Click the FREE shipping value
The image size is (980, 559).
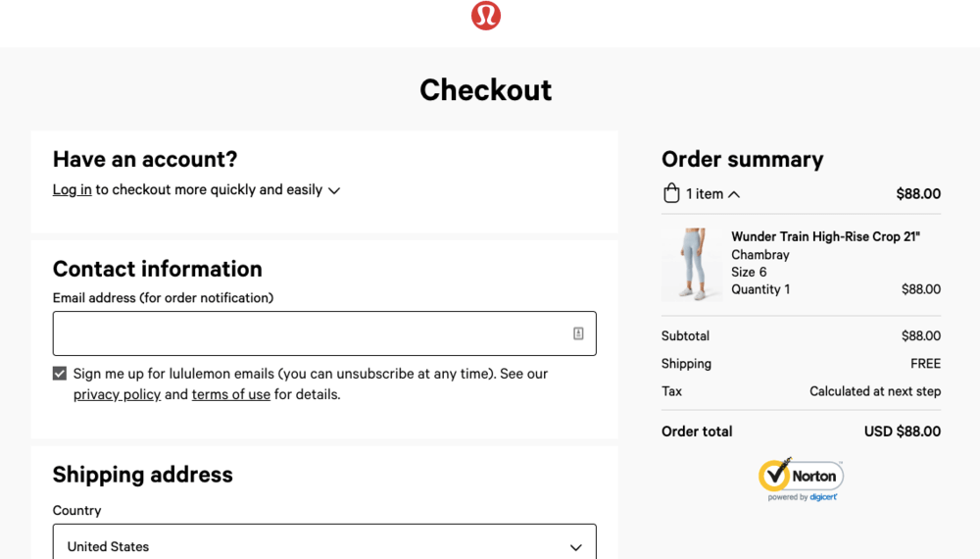coord(925,364)
